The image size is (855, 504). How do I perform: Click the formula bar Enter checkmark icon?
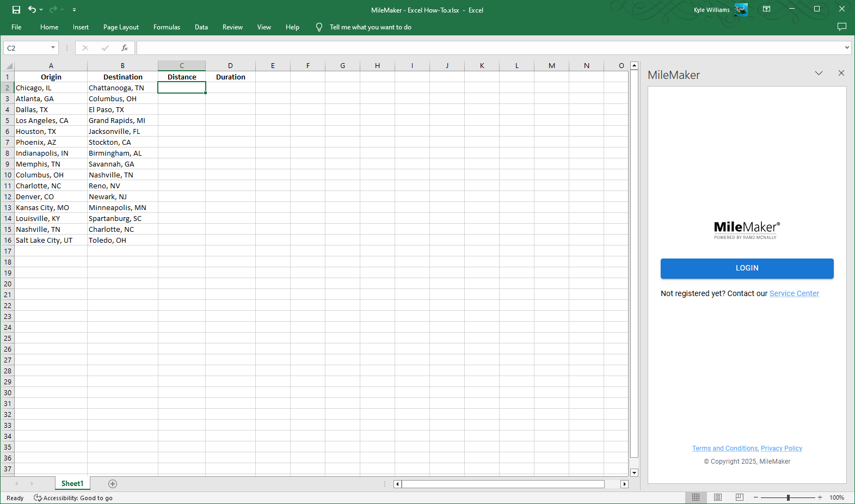105,48
